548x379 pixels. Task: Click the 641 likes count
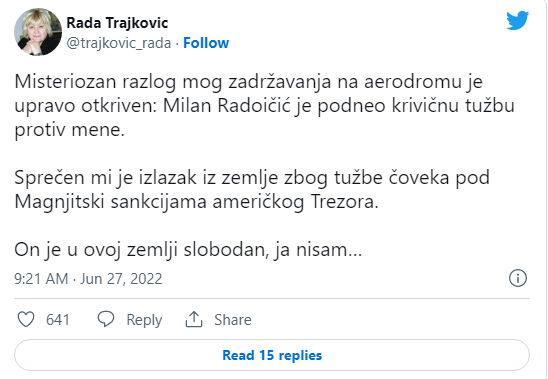tap(58, 320)
